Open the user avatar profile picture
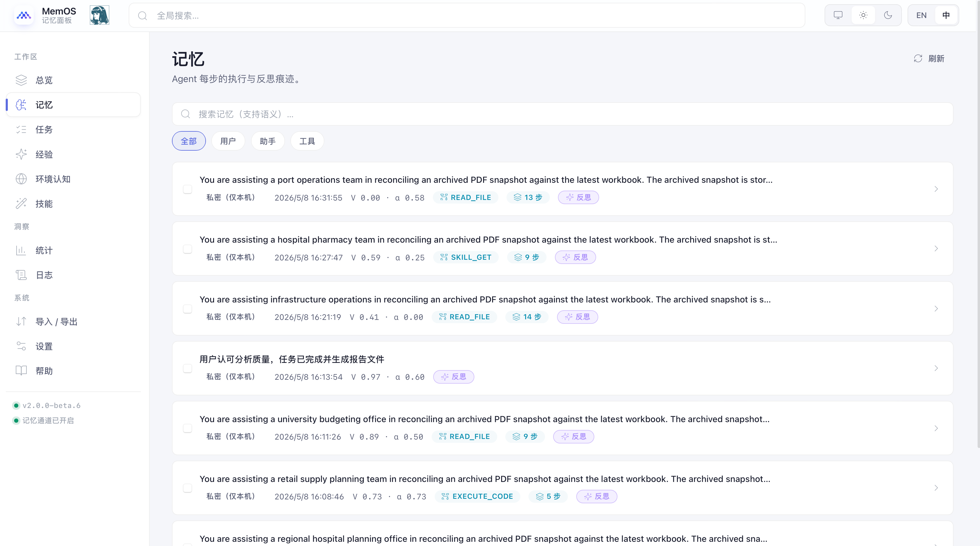 99,15
